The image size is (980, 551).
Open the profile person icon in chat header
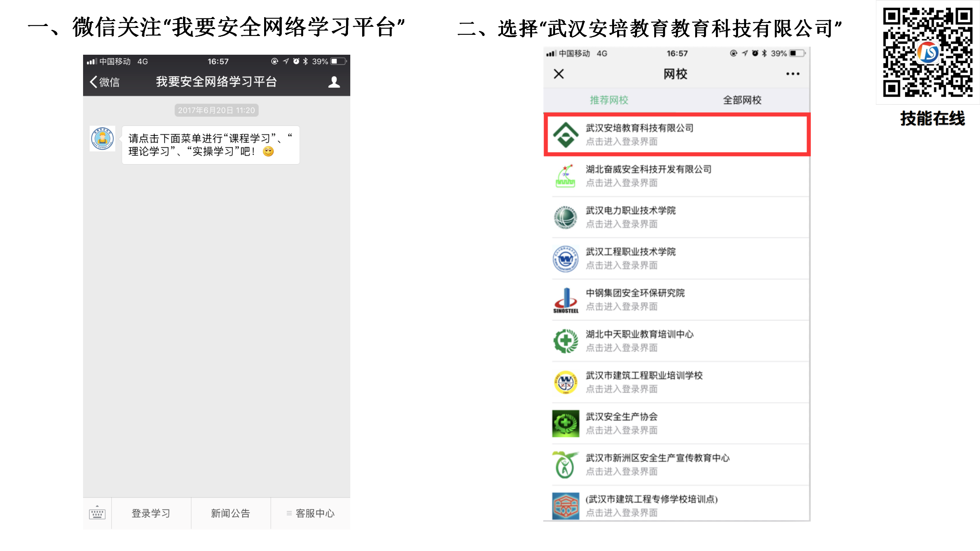click(x=334, y=82)
